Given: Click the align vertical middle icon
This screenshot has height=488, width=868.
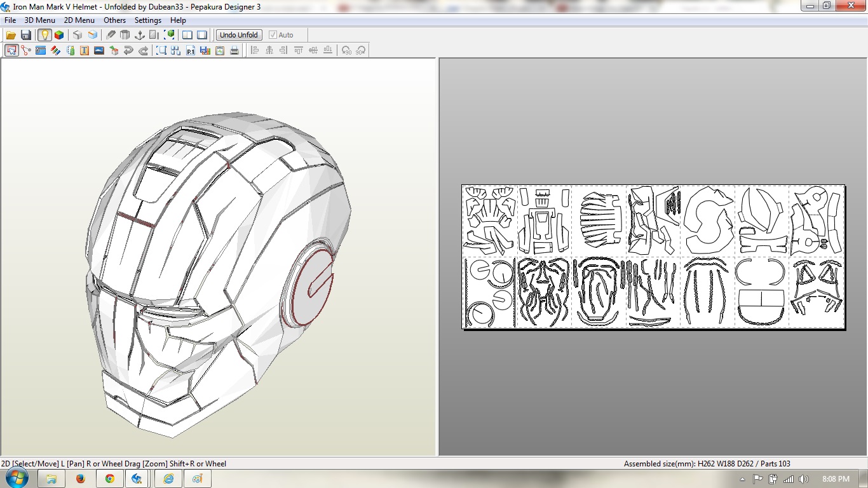Looking at the screenshot, I should (313, 50).
